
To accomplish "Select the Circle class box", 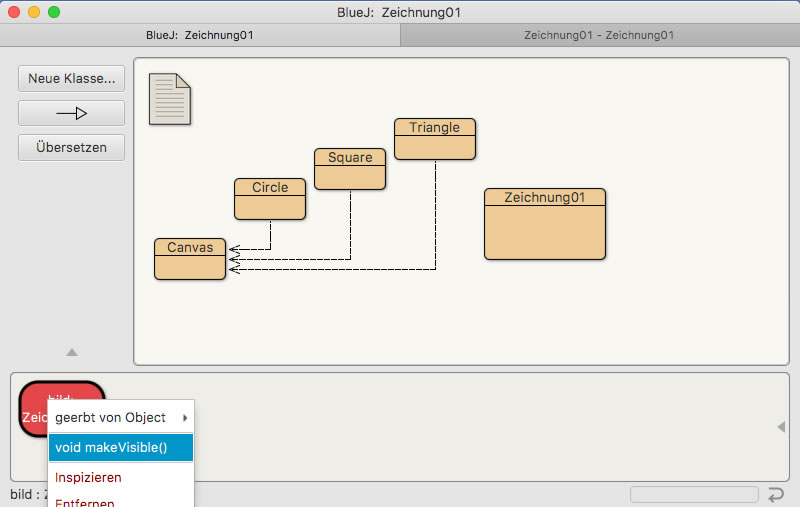I will click(x=270, y=199).
